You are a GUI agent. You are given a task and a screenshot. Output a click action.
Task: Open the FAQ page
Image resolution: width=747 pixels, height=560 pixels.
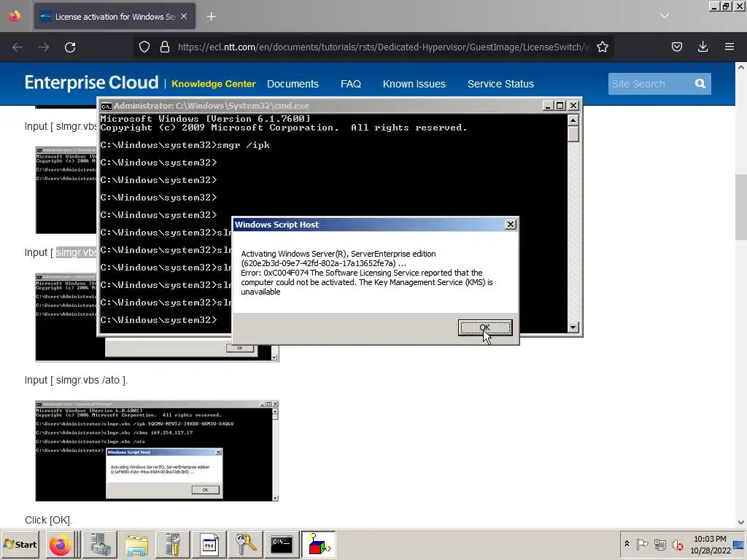tap(351, 84)
